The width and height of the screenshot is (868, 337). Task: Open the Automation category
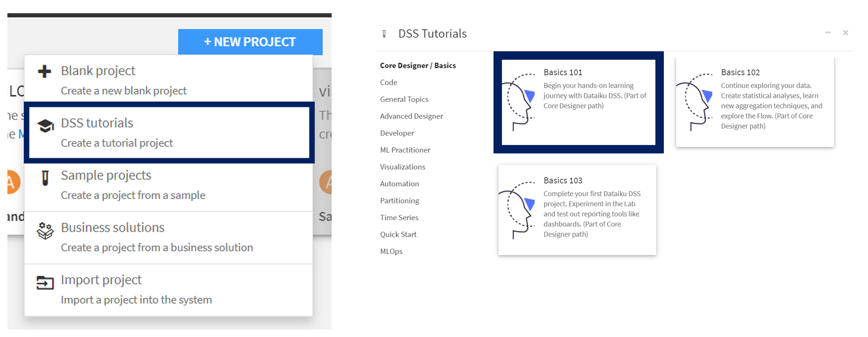pyautogui.click(x=399, y=184)
